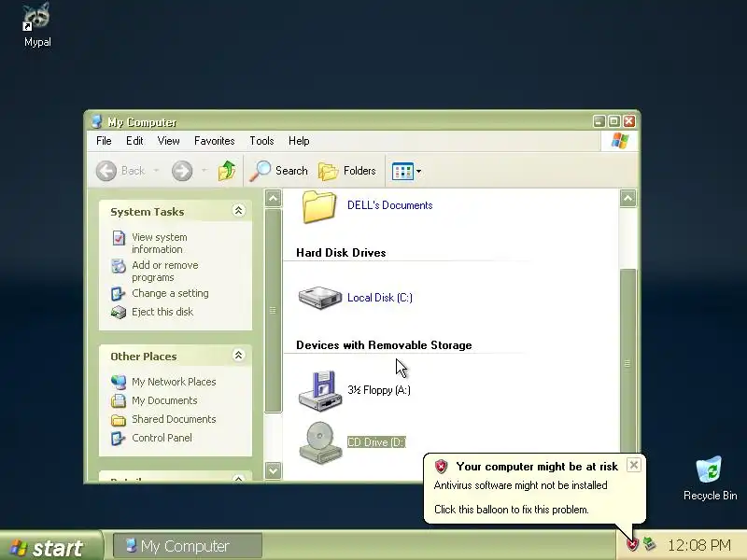Open the Recycle Bin desktop icon
Screen dimensions: 747x560
[x=710, y=478]
